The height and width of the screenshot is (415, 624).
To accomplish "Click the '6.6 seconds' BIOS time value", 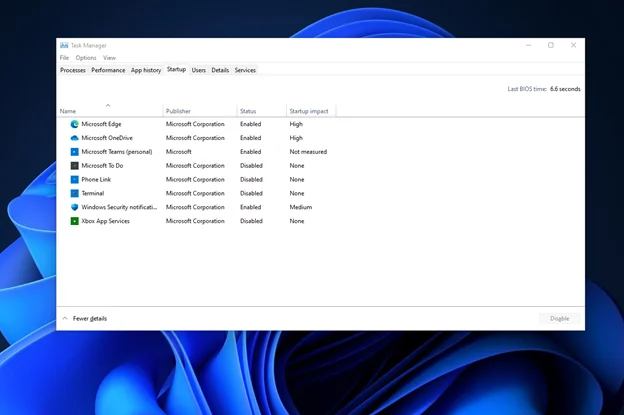I will coord(565,89).
